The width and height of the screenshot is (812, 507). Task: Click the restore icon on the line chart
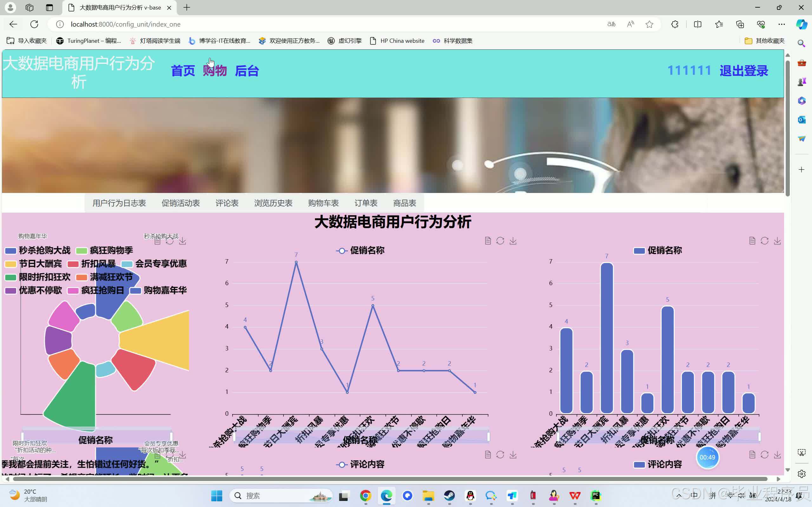[x=500, y=241]
